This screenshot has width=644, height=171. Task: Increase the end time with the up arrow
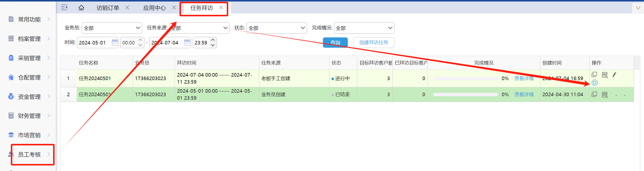(213, 40)
